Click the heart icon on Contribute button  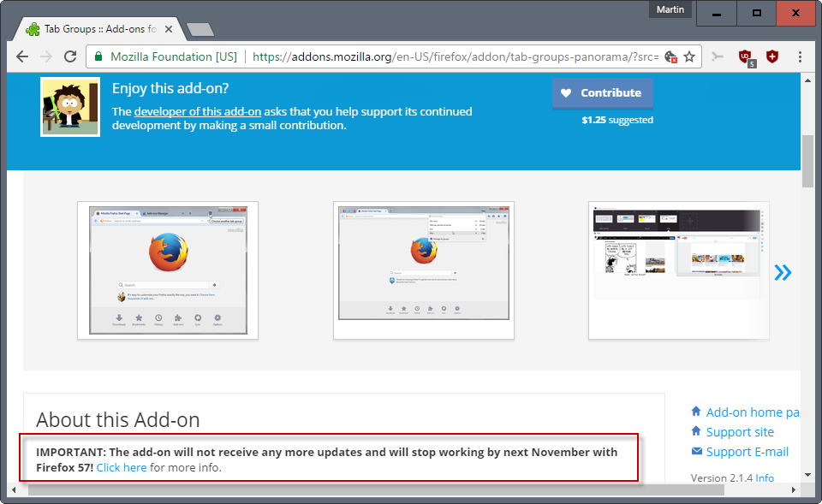tap(566, 92)
